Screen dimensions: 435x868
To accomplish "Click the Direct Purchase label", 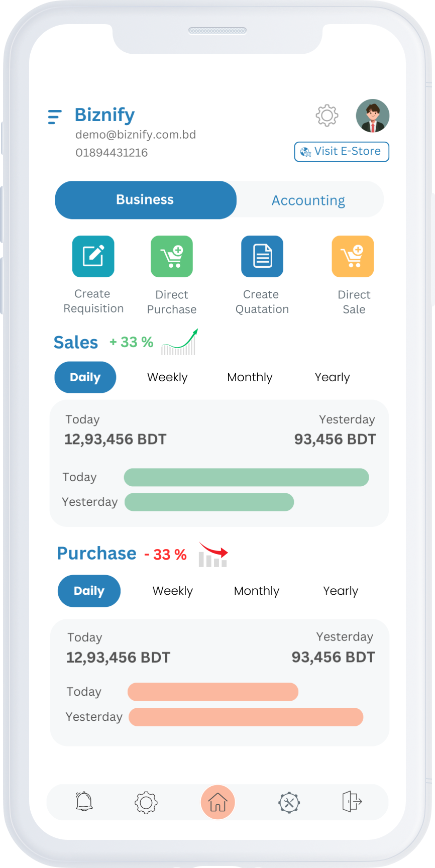I will 172,302.
